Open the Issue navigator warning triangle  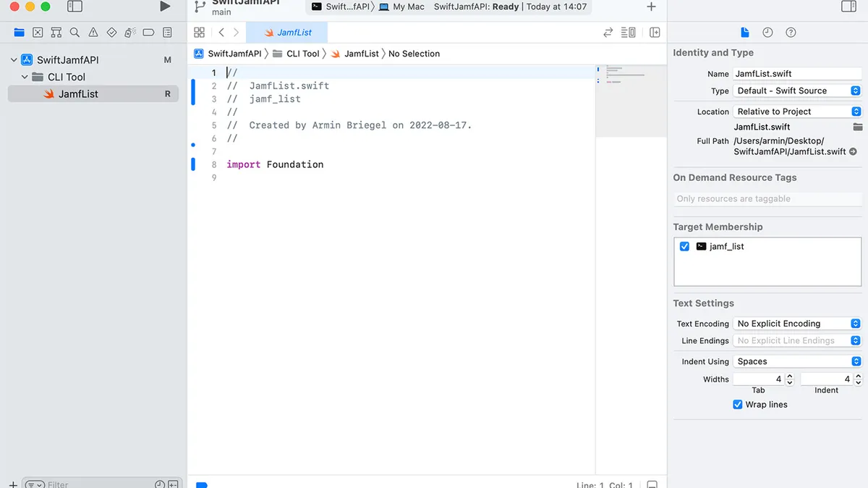pyautogui.click(x=94, y=32)
